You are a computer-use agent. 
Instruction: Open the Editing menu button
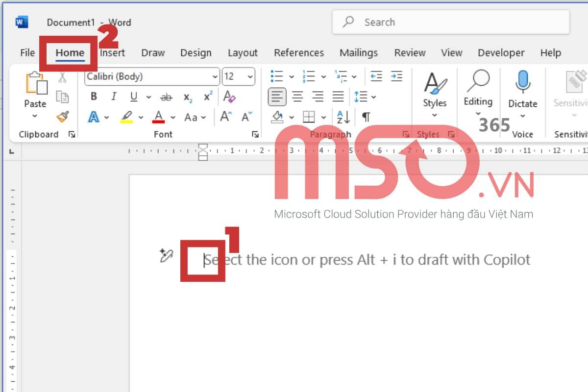click(x=478, y=94)
